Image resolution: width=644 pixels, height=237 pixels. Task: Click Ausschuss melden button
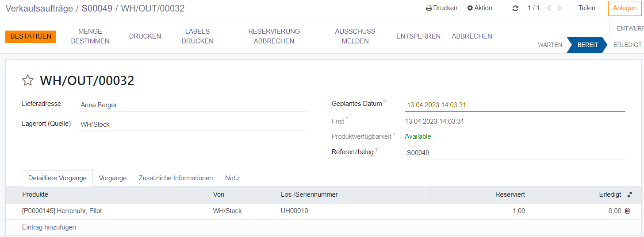(355, 36)
